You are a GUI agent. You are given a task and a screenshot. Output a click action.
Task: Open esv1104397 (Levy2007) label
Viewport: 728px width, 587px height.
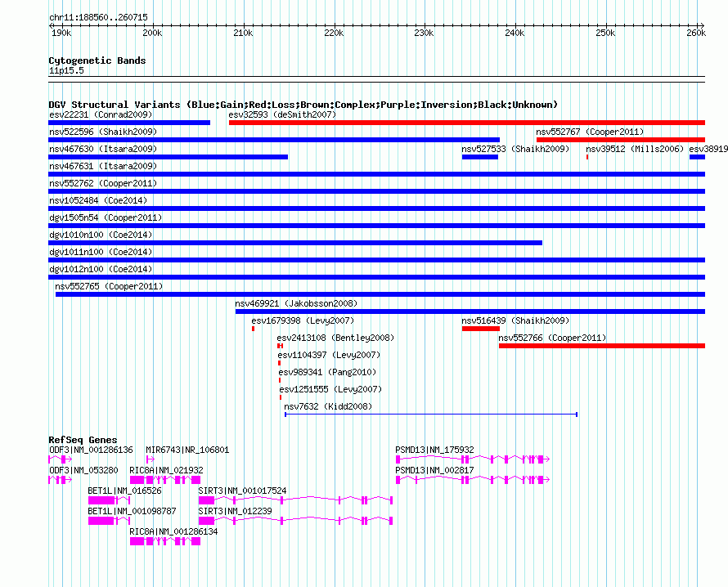(x=329, y=355)
